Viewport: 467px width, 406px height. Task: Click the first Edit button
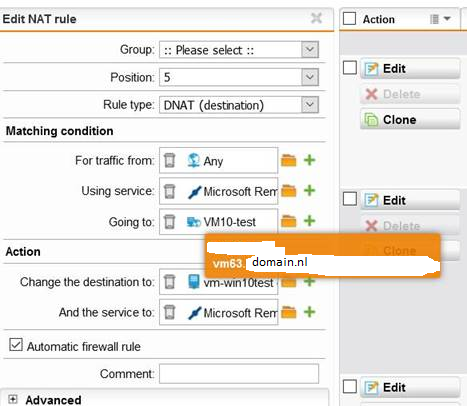click(x=410, y=69)
